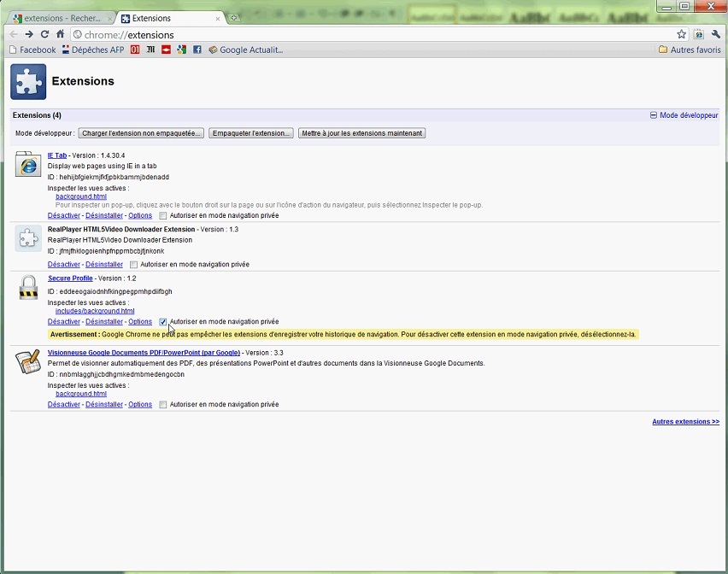Uninstall RealPlayer HTML5Video Downloader Extension

[x=104, y=264]
